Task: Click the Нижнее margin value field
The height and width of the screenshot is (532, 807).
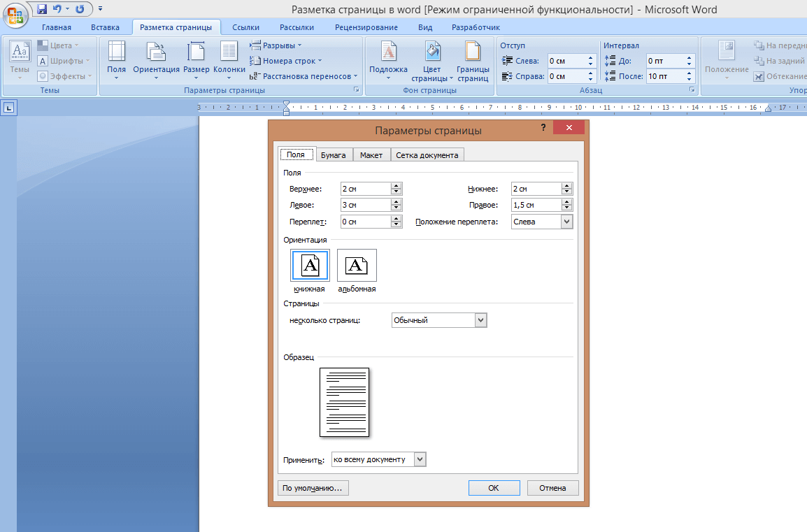Action: point(536,189)
